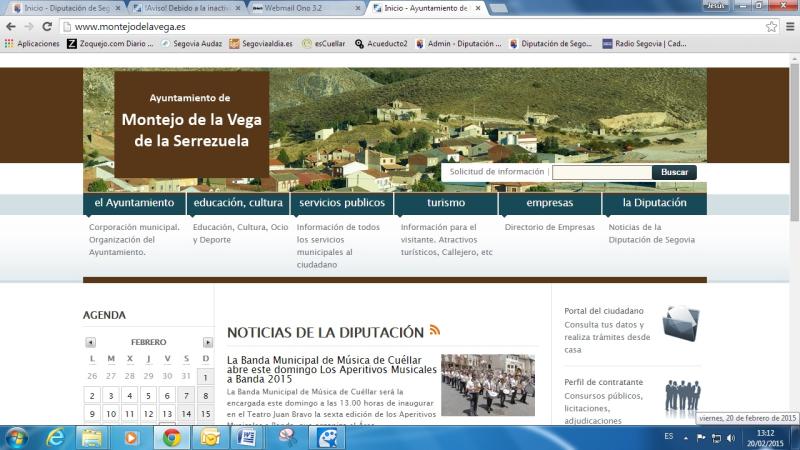Open the el Ayuntamiento menu item
Viewport: 800px width, 450px height.
click(x=134, y=203)
